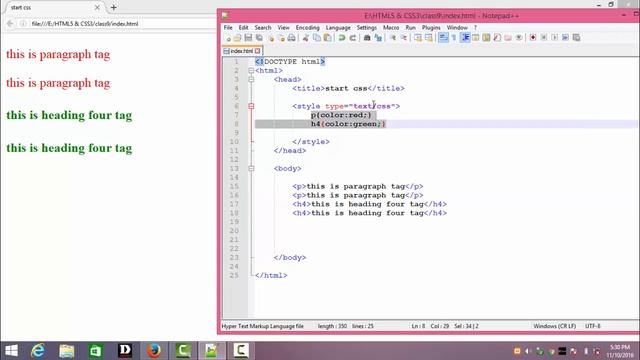
Task: Start macro recording with red record icon
Action: pos(533,38)
